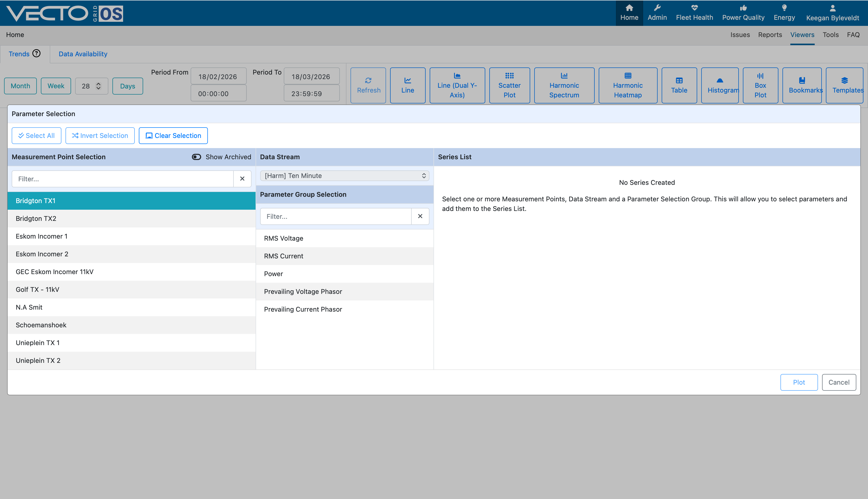The height and width of the screenshot is (499, 868).
Task: Click the Plot button
Action: [x=799, y=382]
